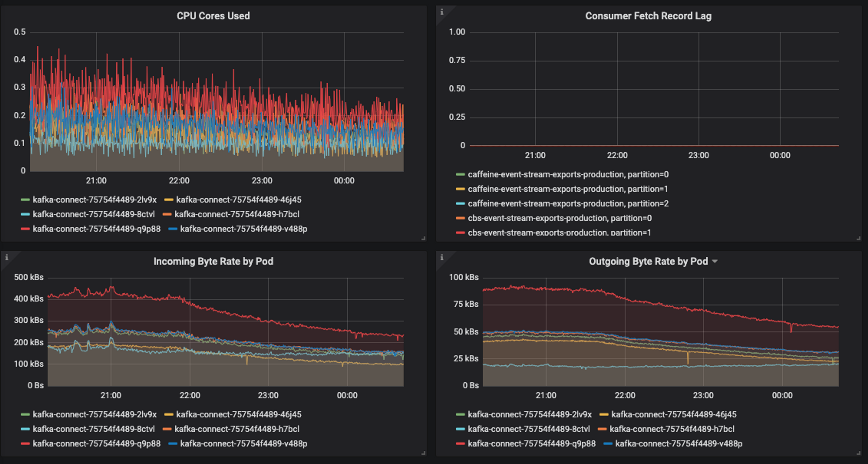Screen dimensions: 868x464
Task: Open the CPU Cores Used panel title menu
Action: [x=213, y=16]
